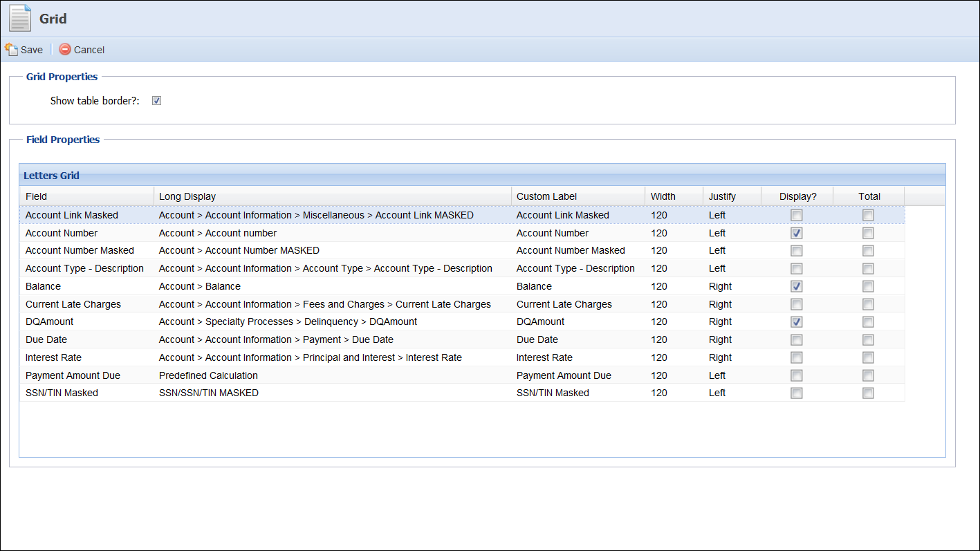This screenshot has height=551, width=980.
Task: Enable Display for Current Late Charges
Action: [797, 304]
